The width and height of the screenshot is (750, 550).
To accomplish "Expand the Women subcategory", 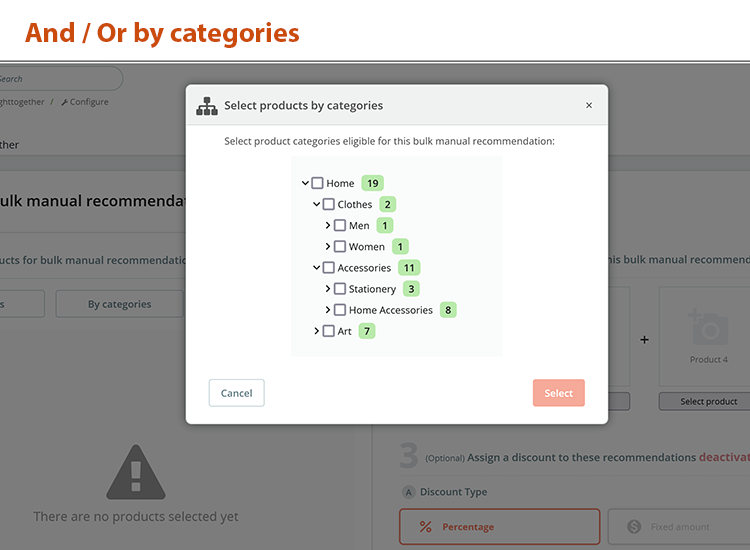I will [328, 247].
